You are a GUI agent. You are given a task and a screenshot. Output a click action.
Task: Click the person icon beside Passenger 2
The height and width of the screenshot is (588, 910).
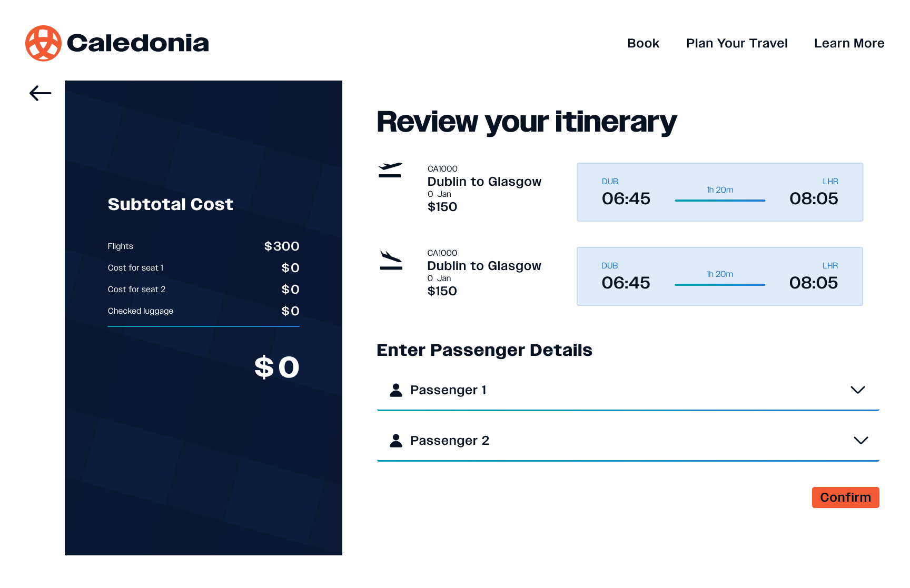[396, 441]
